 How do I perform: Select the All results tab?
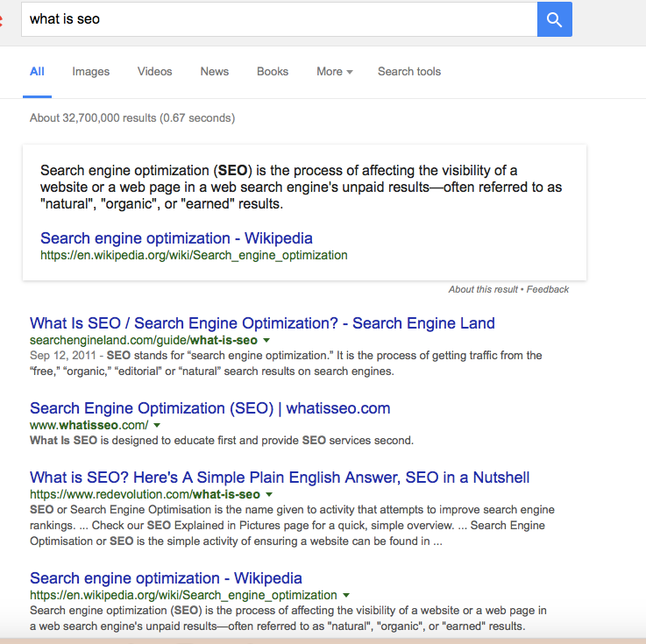pyautogui.click(x=37, y=72)
